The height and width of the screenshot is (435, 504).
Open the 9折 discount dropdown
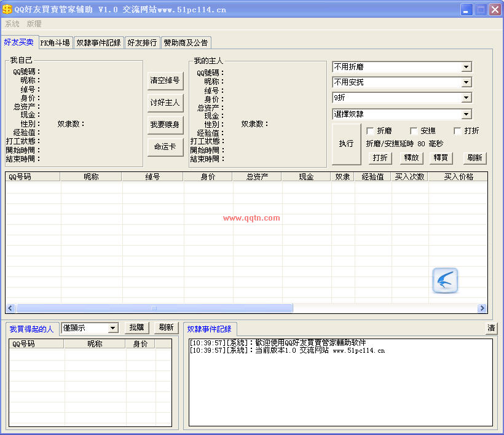402,98
